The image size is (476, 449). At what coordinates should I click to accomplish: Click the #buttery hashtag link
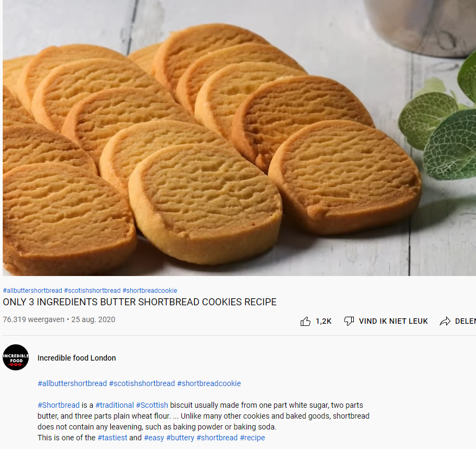pyautogui.click(x=180, y=438)
